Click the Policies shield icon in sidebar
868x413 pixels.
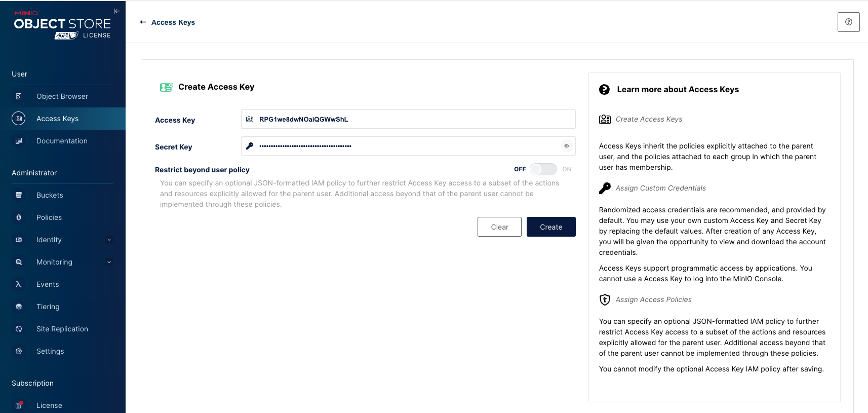[19, 217]
